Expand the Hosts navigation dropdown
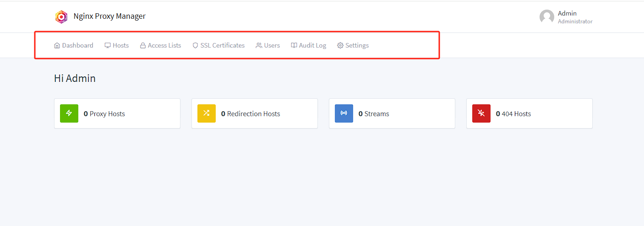The image size is (644, 226). coord(117,45)
